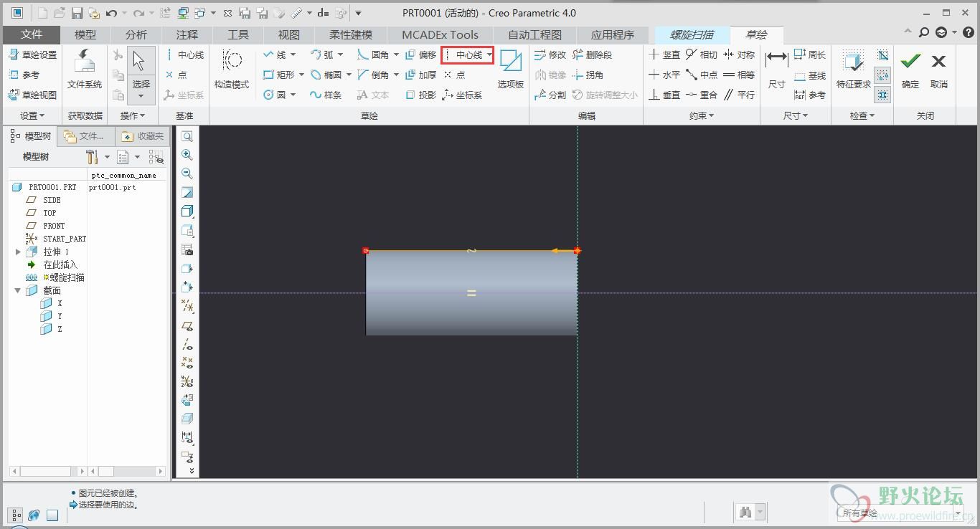Apply the Midpoint (中点) constraint

702,75
